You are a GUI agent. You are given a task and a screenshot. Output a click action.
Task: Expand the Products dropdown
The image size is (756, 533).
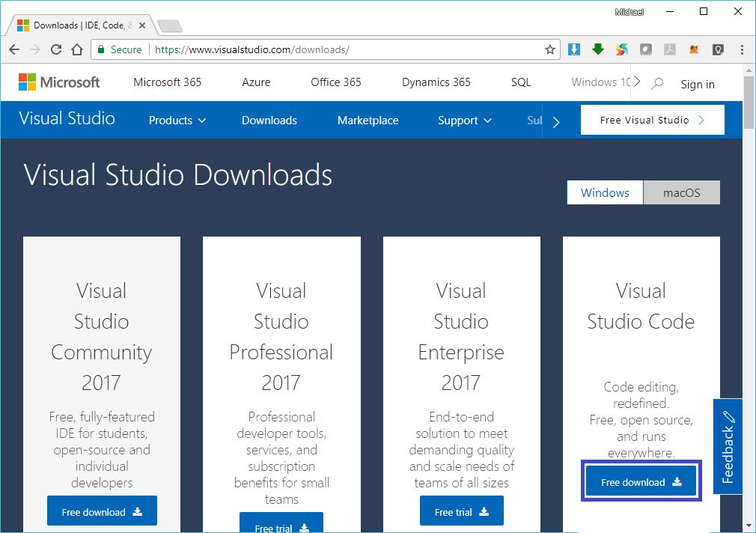click(177, 121)
